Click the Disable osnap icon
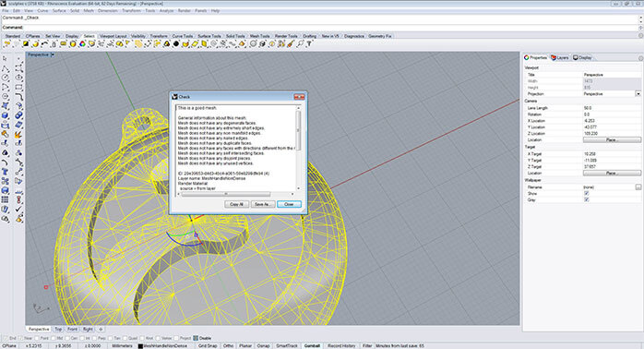The width and height of the screenshot is (644, 349). [196, 338]
